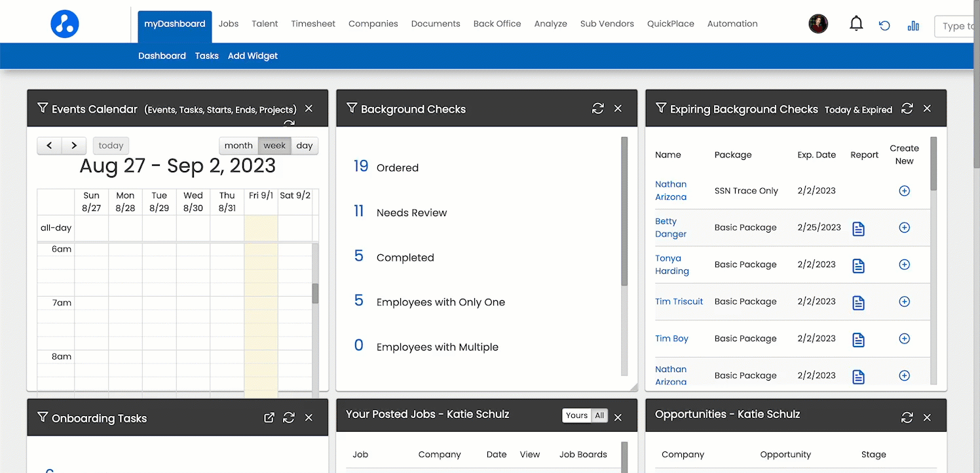Refresh the Expiring Background Checks widget
This screenshot has height=473, width=980.
pos(907,109)
